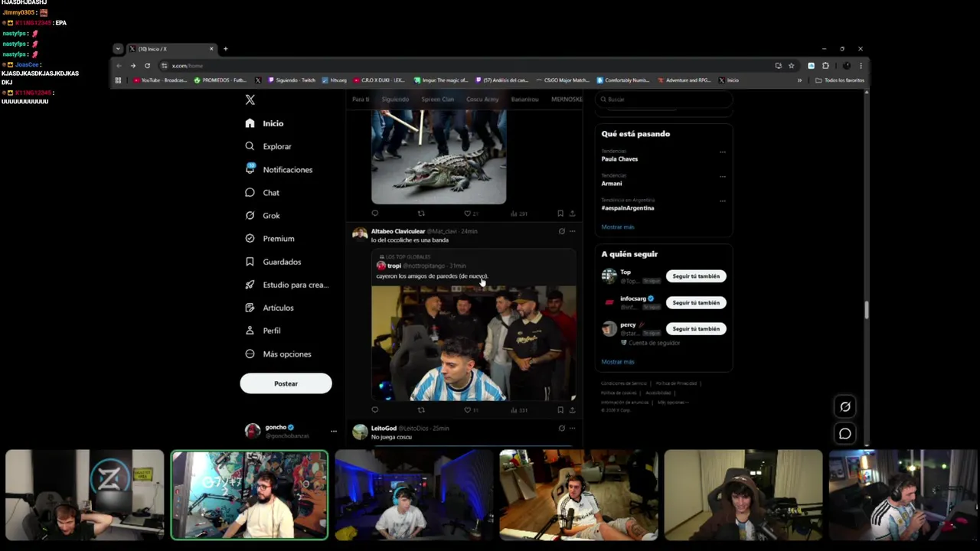Viewport: 980px width, 551px height.
Task: Open the Chrome tab search dropdown
Action: tap(118, 49)
